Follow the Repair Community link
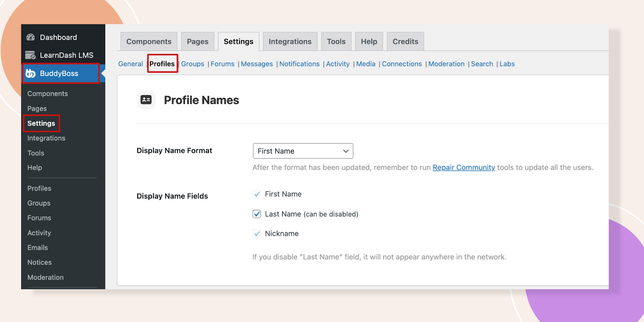644x322 pixels. [x=464, y=167]
